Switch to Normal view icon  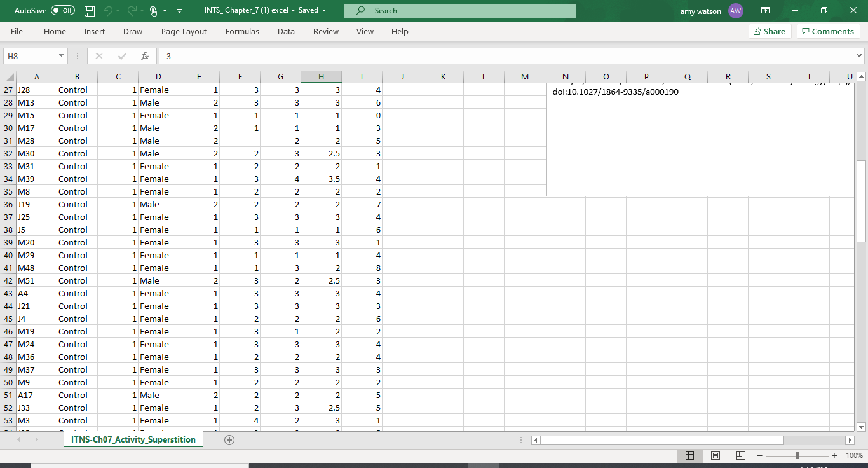click(x=689, y=455)
